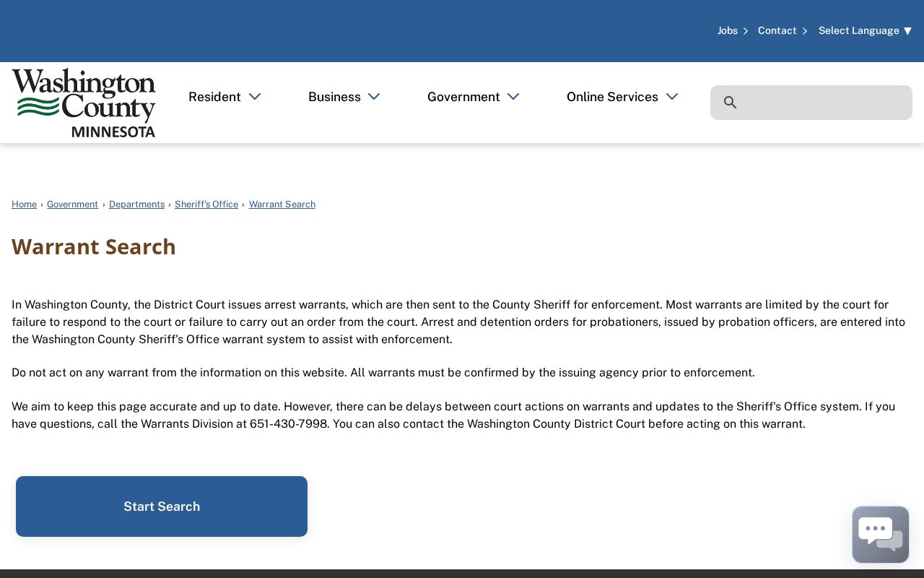Open the Resident menu item
Screen dimensions: 924x578
214,97
